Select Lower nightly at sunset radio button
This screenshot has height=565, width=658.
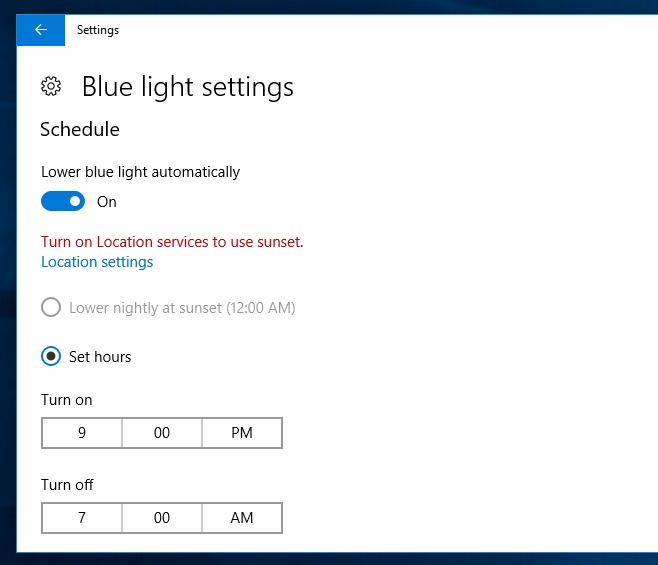tap(51, 307)
